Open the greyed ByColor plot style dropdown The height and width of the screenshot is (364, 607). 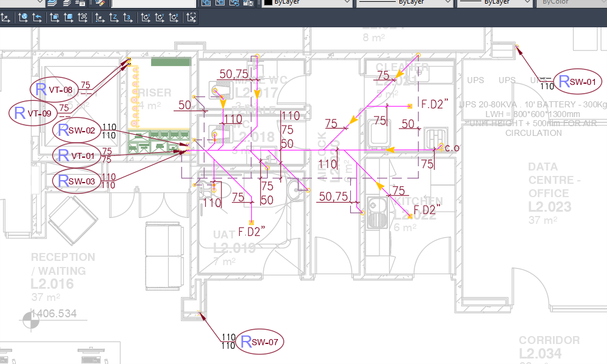571,2
